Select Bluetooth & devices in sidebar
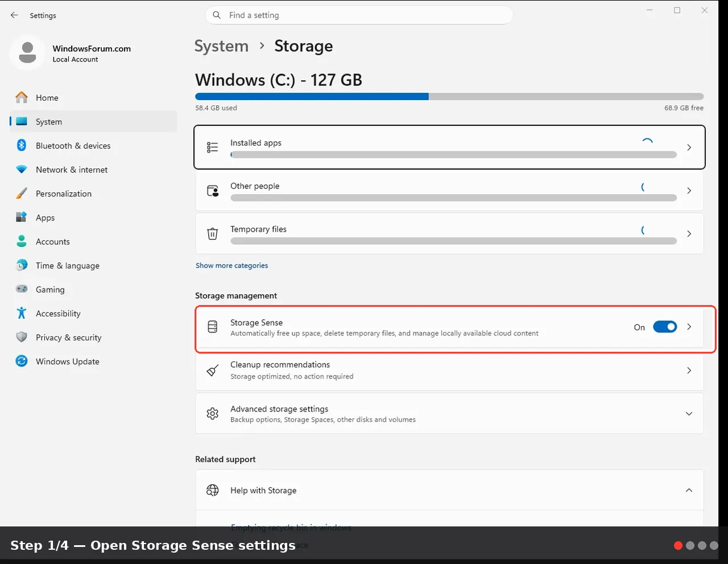Image resolution: width=728 pixels, height=564 pixels. 93,146
